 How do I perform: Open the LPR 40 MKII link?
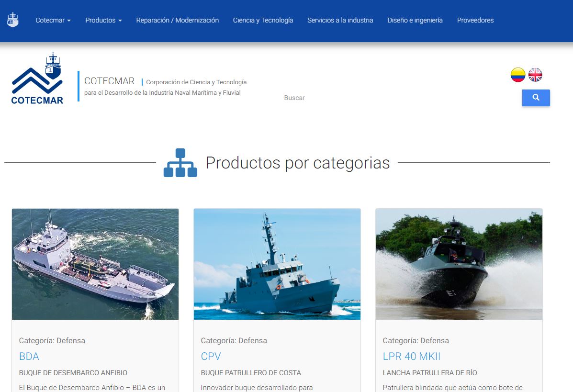pos(411,356)
